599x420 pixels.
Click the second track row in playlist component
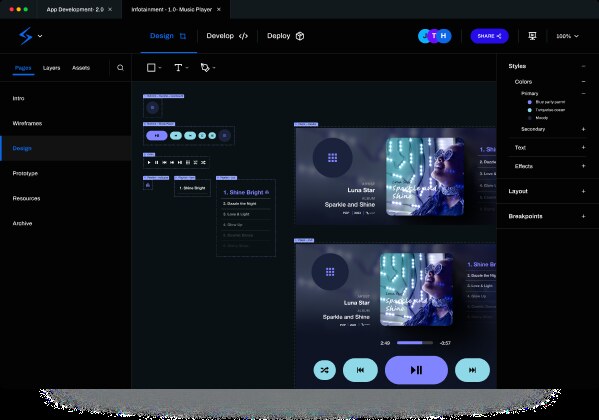click(x=246, y=204)
